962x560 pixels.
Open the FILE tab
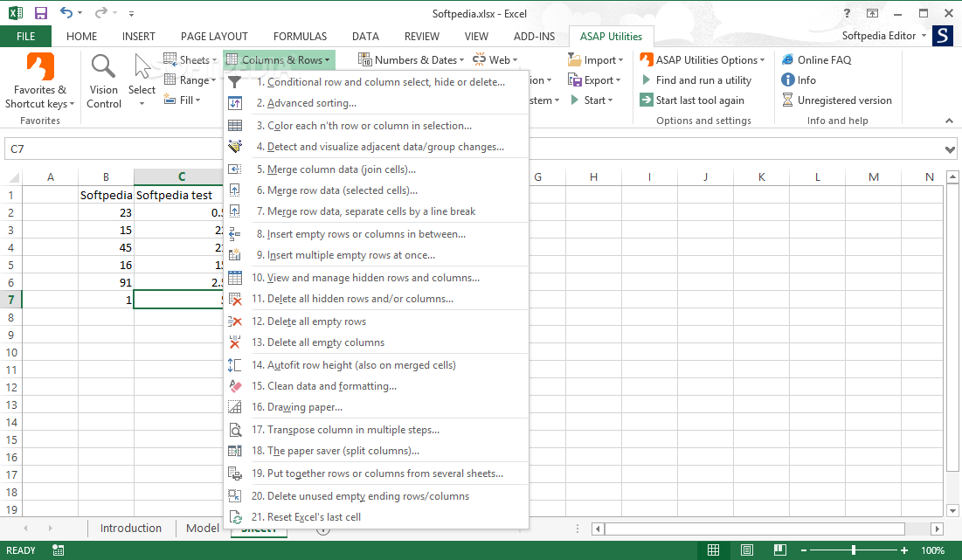(25, 36)
